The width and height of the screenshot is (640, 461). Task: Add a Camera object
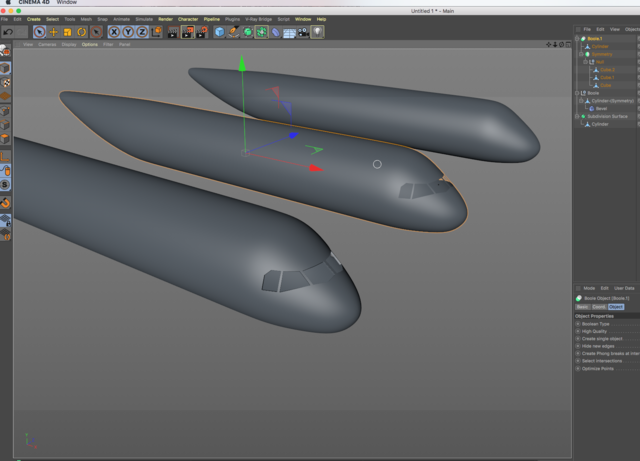click(x=303, y=32)
